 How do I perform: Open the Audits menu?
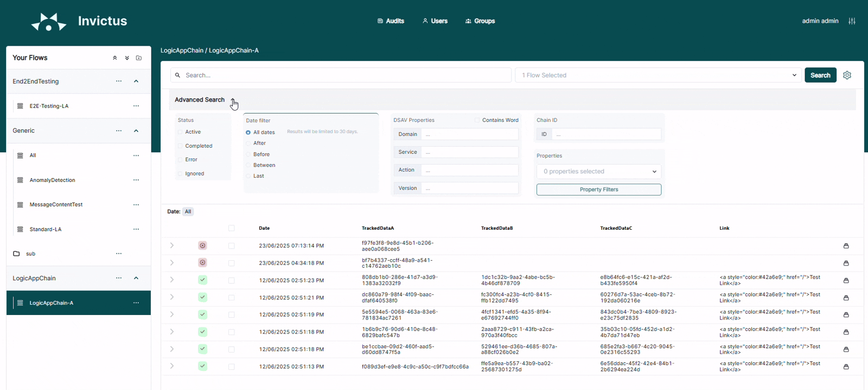391,21
